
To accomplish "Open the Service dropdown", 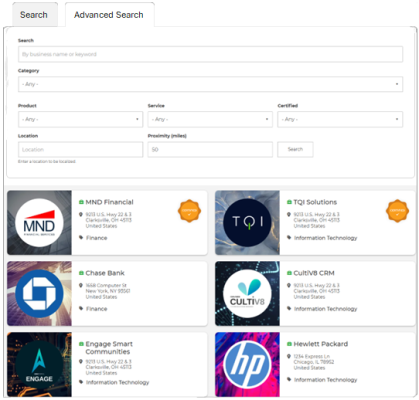I will tap(210, 119).
